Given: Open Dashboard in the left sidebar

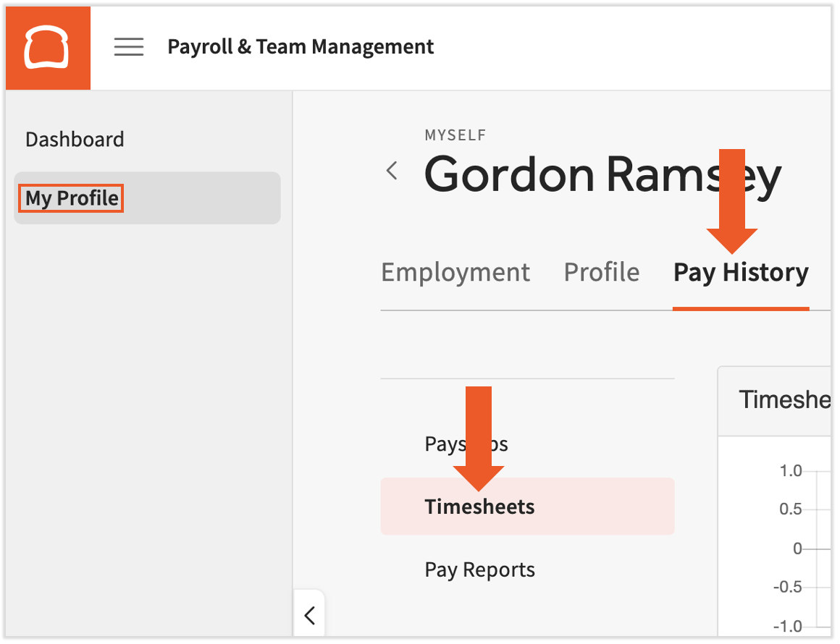Looking at the screenshot, I should [75, 139].
